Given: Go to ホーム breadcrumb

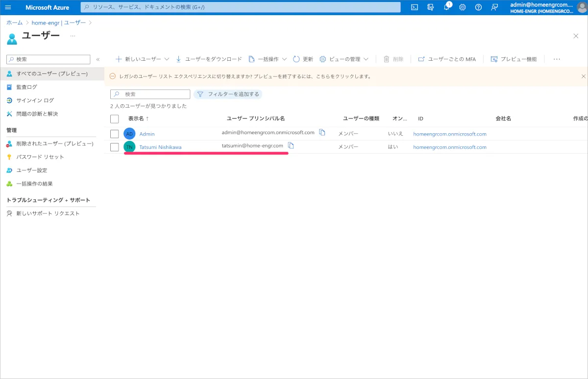Looking at the screenshot, I should pos(14,23).
